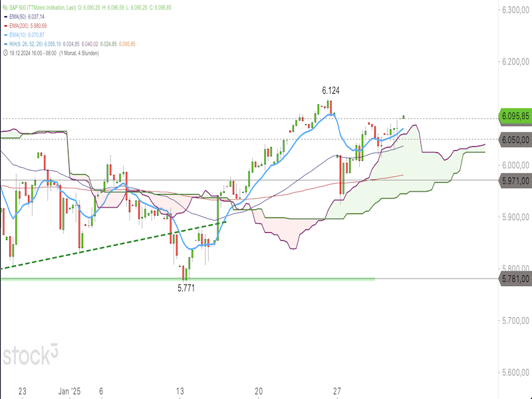Viewport: 532px width, 399px height.
Task: Click the 6.200,00 price axis label
Action: pos(516,62)
